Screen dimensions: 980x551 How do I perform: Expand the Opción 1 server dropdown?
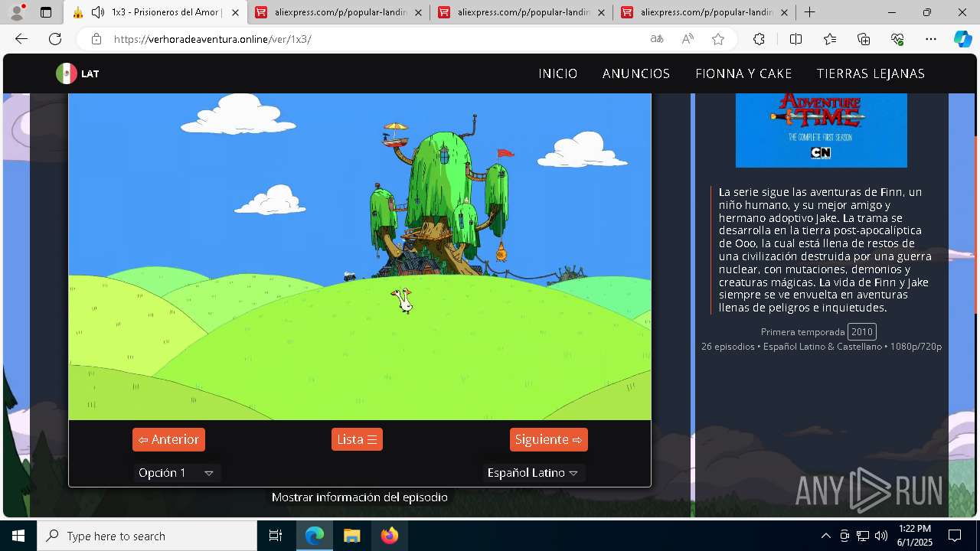(177, 473)
